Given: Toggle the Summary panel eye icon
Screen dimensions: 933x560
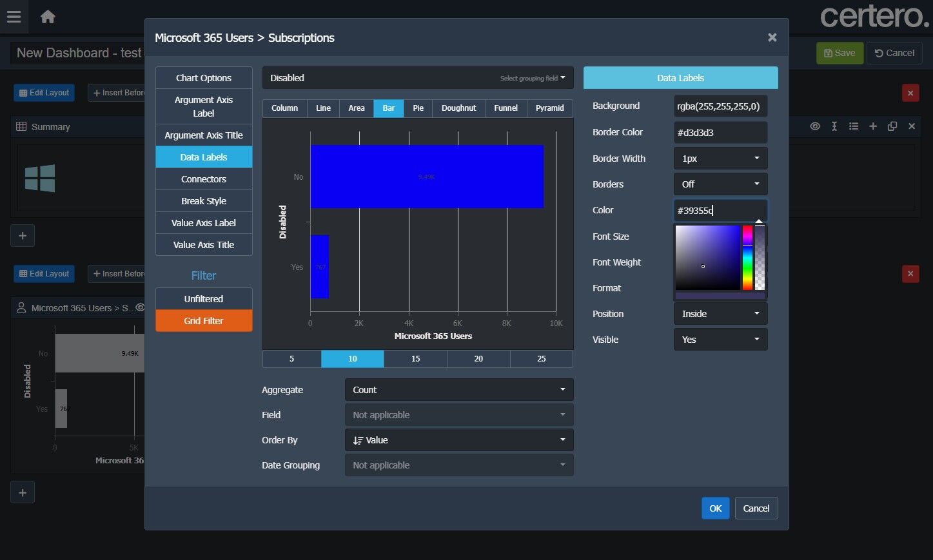Looking at the screenshot, I should click(x=815, y=126).
